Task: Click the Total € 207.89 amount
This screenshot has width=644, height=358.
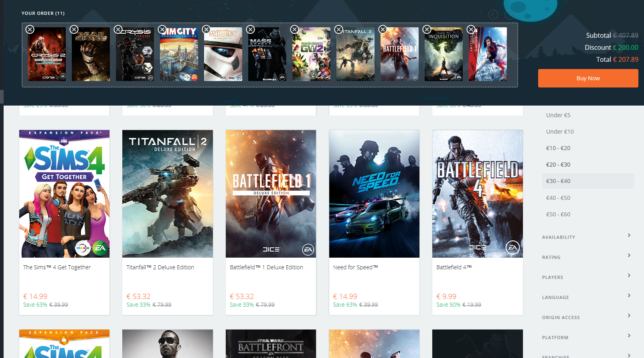Action: tap(626, 59)
